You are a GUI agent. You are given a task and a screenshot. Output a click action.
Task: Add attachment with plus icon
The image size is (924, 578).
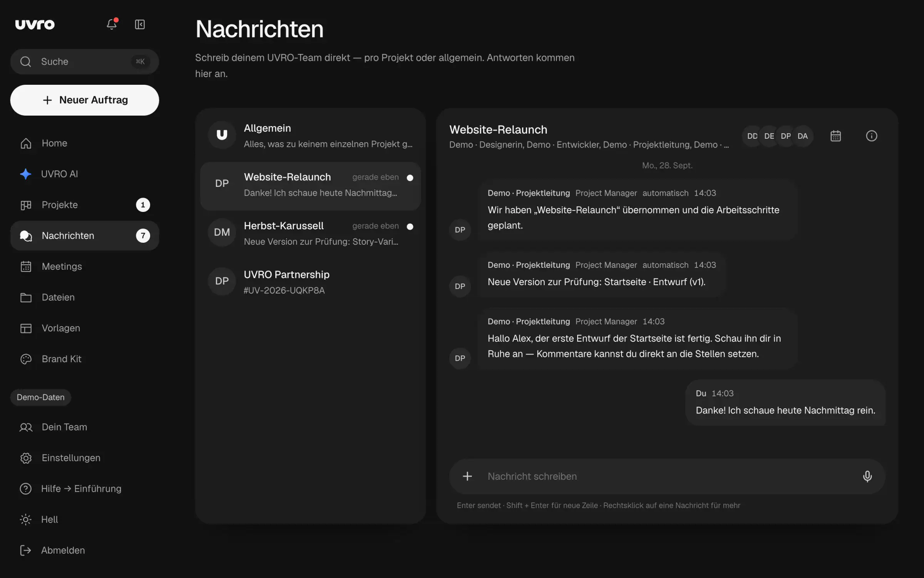tap(467, 476)
